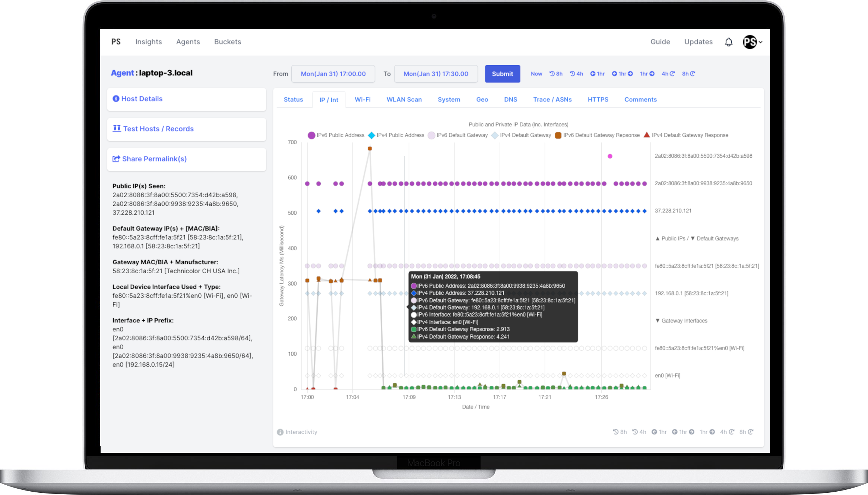Click the Host Details info icon
Image resolution: width=868 pixels, height=495 pixels.
click(x=115, y=98)
